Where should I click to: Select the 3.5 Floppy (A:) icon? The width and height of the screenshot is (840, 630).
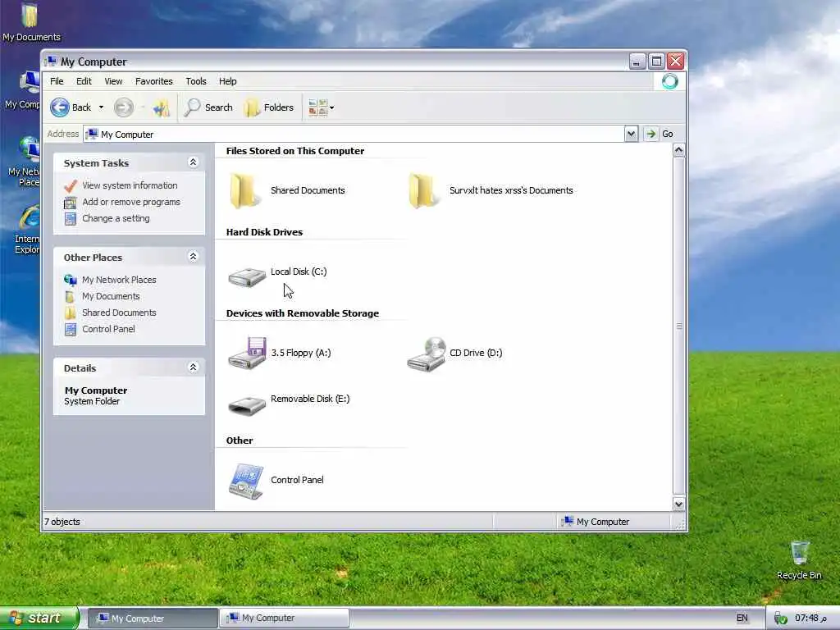(x=247, y=353)
